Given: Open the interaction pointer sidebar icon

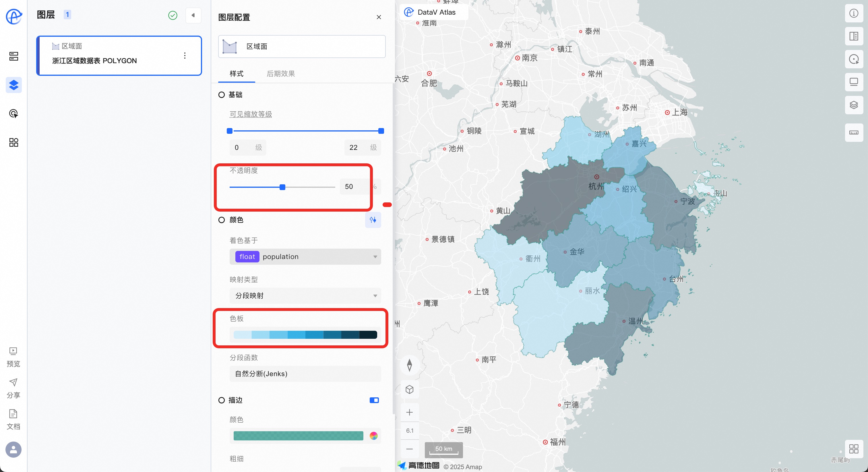Looking at the screenshot, I should [x=13, y=114].
